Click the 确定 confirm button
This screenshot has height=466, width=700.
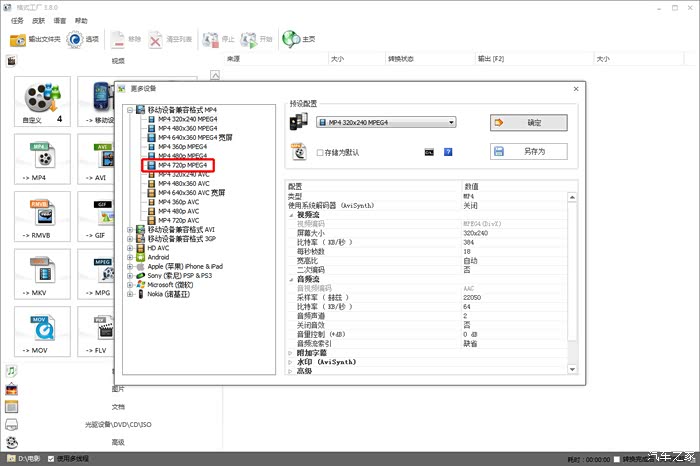click(x=529, y=122)
